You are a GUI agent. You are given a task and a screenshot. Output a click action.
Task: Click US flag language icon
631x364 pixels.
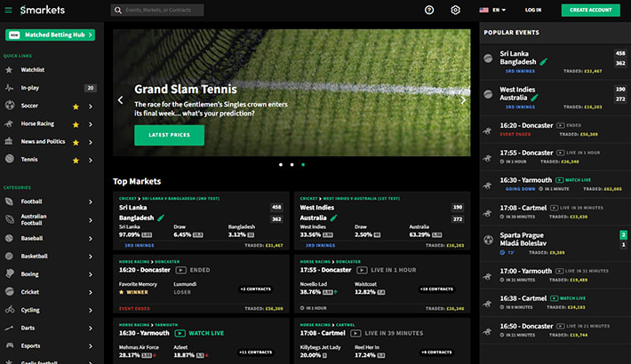coord(483,10)
